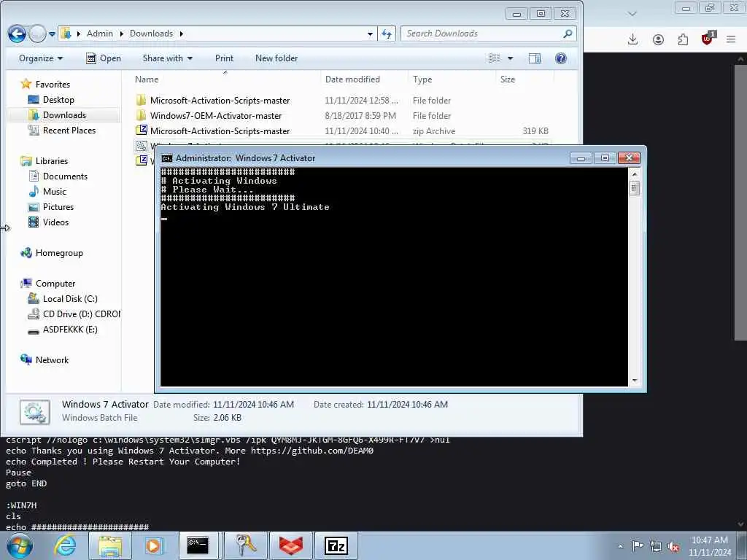Sort files by Name column header

[146, 79]
